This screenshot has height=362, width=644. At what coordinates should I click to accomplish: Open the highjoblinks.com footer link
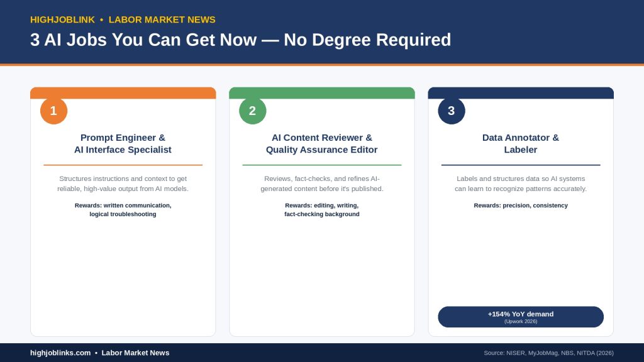click(x=60, y=353)
